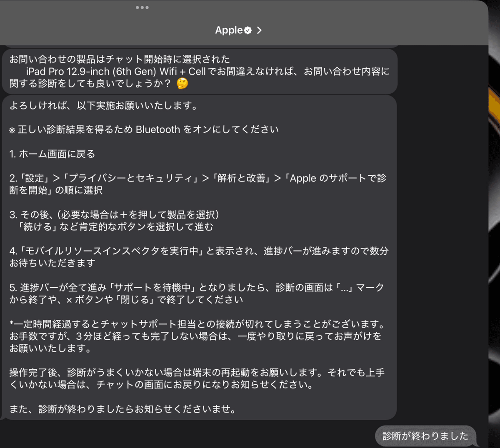Tap the verified badge beside Apple
Image resolution: width=500 pixels, height=448 pixels.
248,30
